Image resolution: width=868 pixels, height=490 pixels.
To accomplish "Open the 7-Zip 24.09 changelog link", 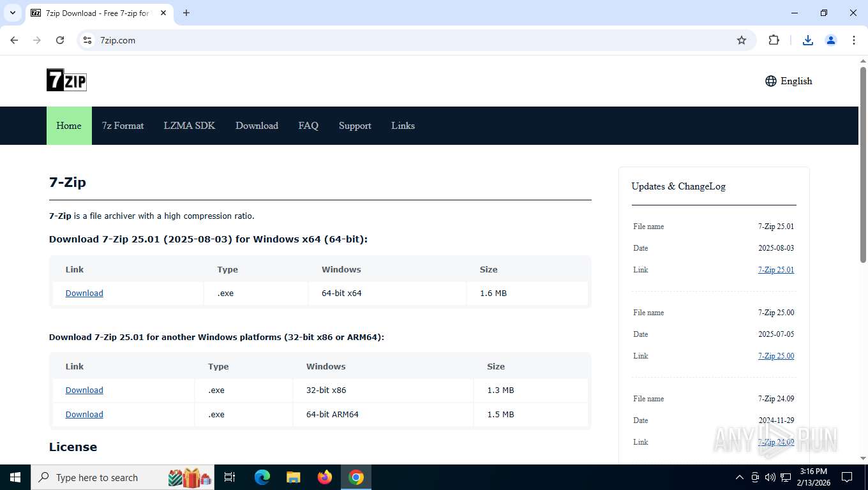I will pos(776,442).
